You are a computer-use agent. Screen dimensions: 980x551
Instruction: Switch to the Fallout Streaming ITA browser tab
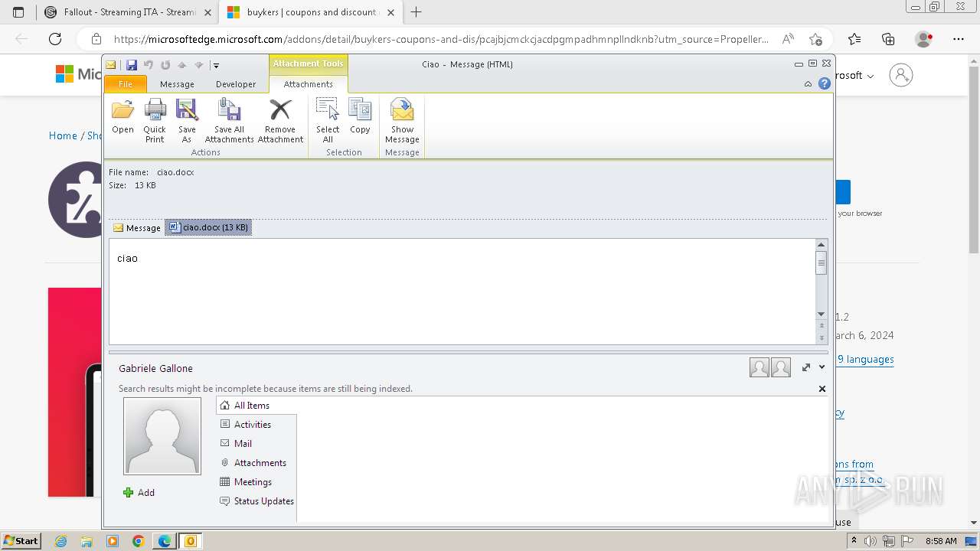(x=128, y=12)
